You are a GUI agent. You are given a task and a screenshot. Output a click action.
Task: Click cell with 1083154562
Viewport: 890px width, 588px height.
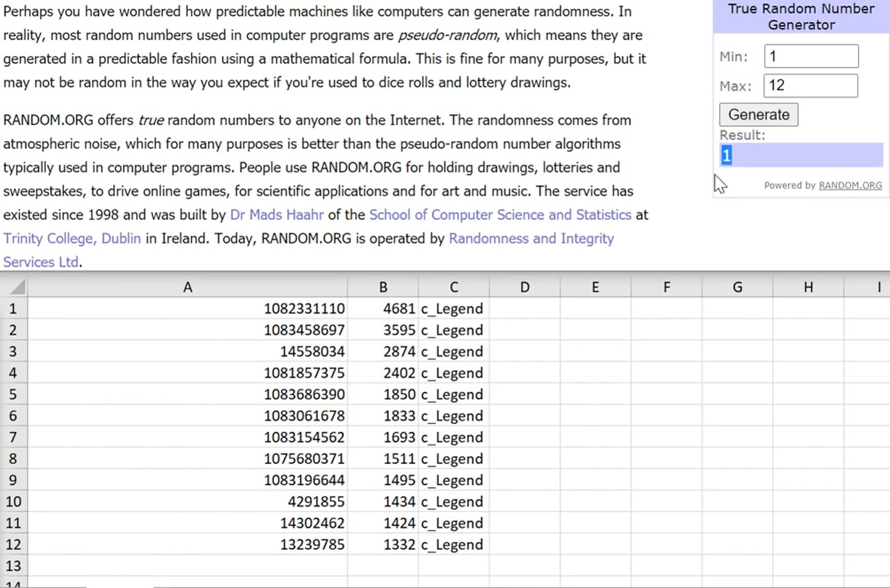188,437
